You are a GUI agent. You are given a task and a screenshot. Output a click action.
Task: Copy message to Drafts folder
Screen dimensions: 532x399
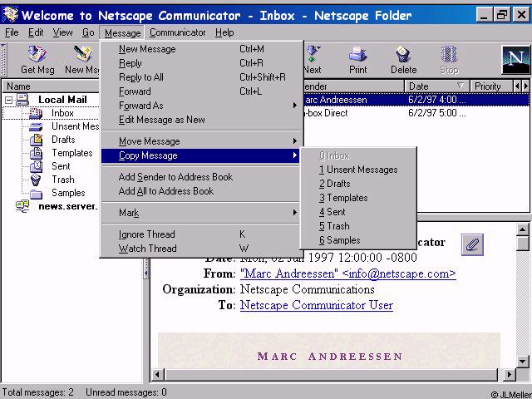tap(358, 184)
